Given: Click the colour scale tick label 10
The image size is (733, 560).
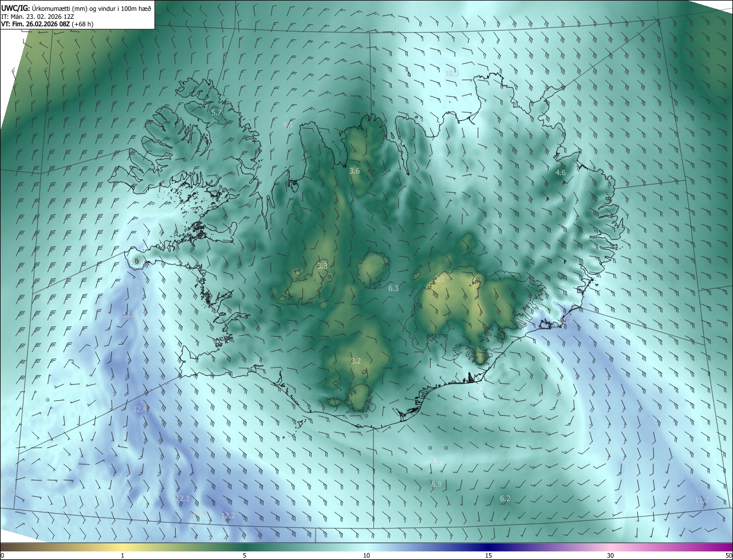Looking at the screenshot, I should coord(366,555).
